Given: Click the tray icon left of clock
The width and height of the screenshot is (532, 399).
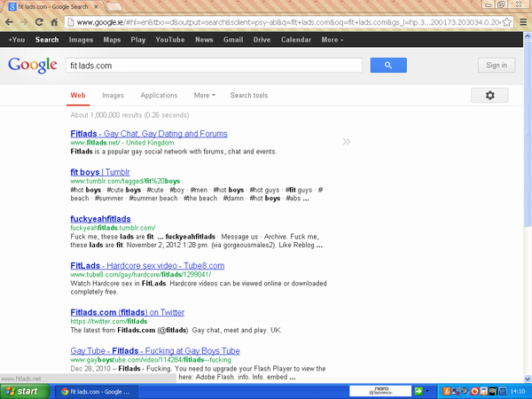Looking at the screenshot, I should pyautogui.click(x=503, y=392).
